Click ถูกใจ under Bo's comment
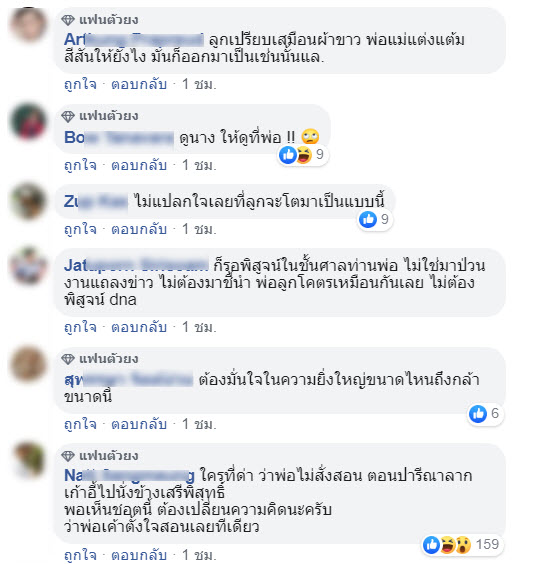 pyautogui.click(x=80, y=165)
